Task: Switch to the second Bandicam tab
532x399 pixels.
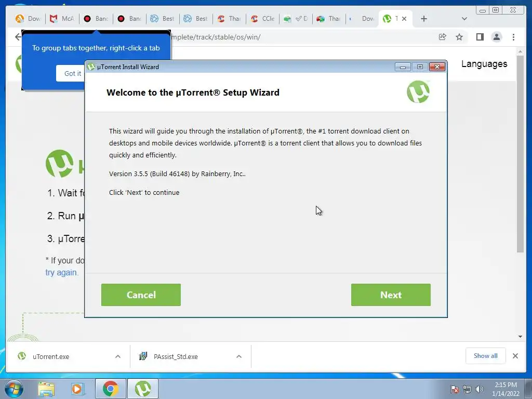Action: point(129,19)
